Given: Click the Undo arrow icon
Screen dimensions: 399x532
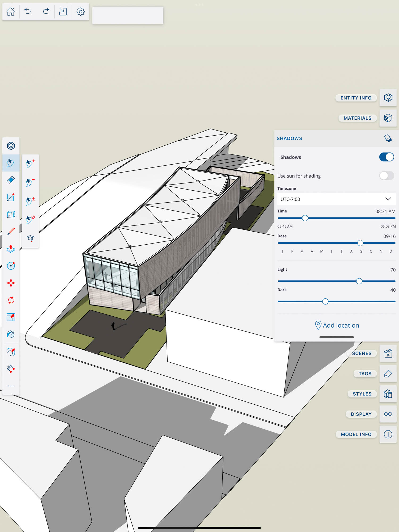Looking at the screenshot, I should (x=28, y=11).
